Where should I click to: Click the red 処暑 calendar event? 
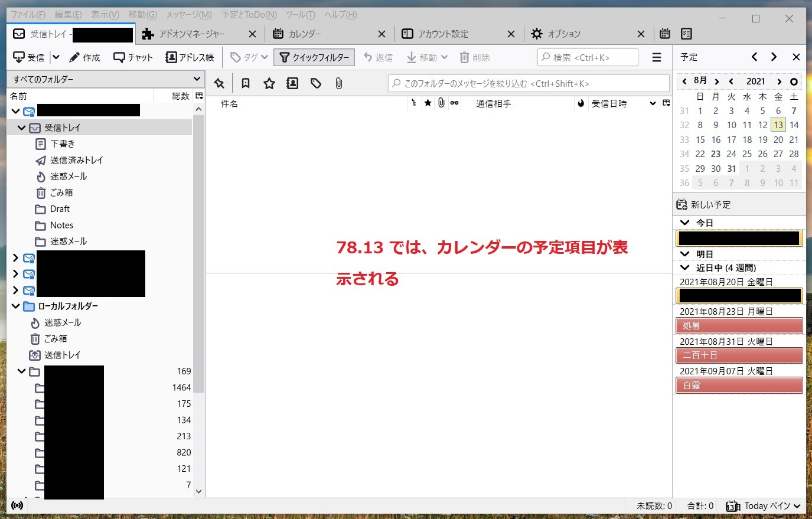coord(739,325)
